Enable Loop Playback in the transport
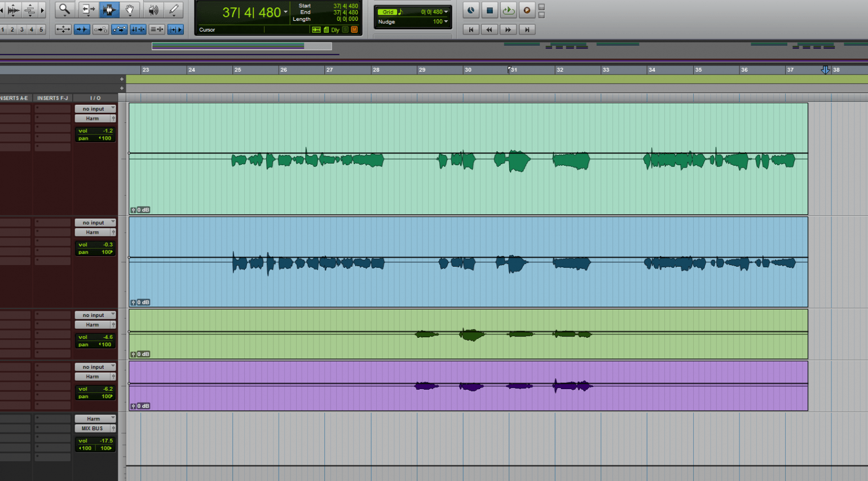 (508, 10)
